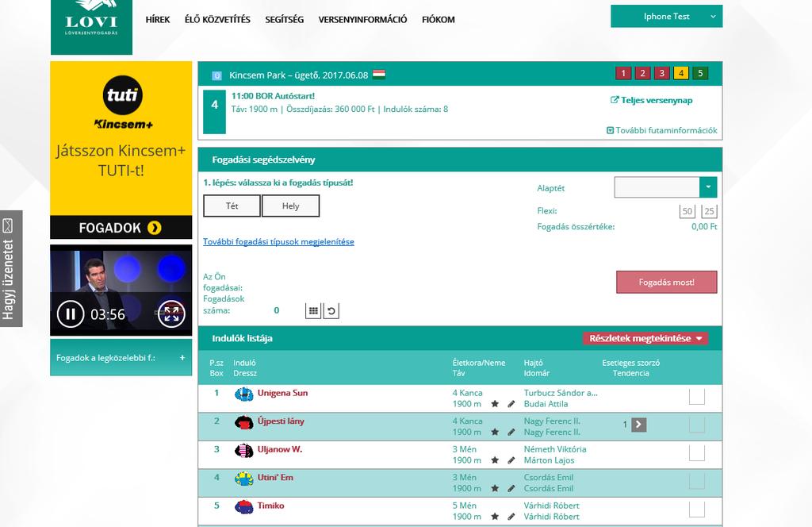
Task: Expand the Részletek megtekintése details
Action: [x=645, y=338]
